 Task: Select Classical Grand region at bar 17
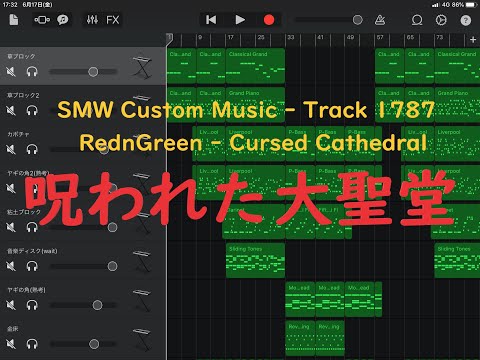point(255,66)
